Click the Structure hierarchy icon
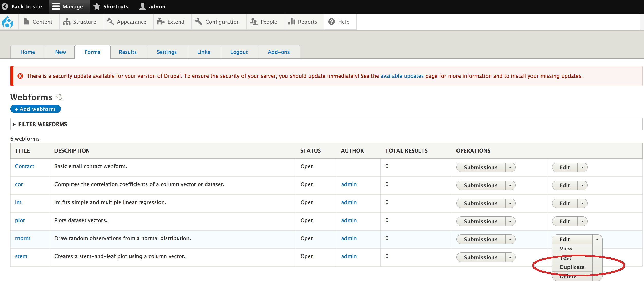The width and height of the screenshot is (644, 293). 67,22
